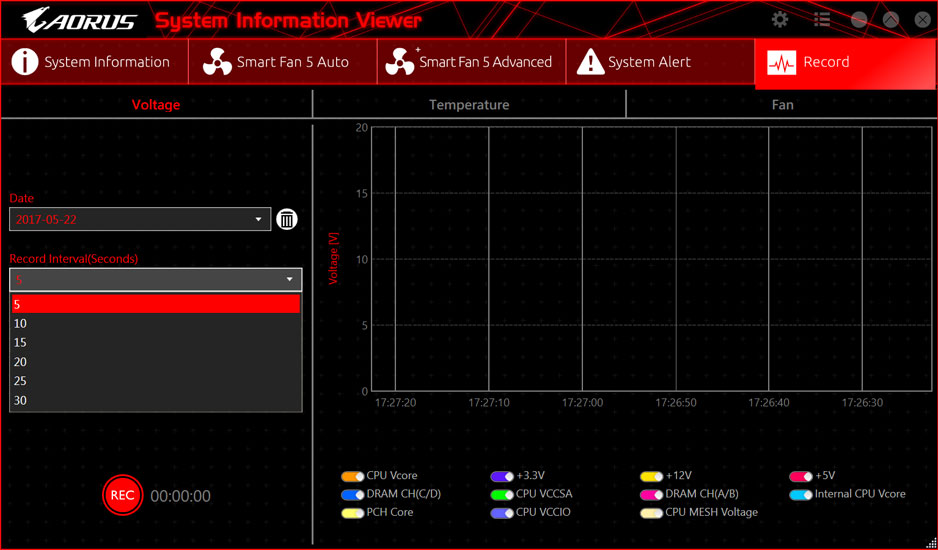Collapse the Record Interval dropdown arrow
This screenshot has height=550, width=938.
(290, 280)
